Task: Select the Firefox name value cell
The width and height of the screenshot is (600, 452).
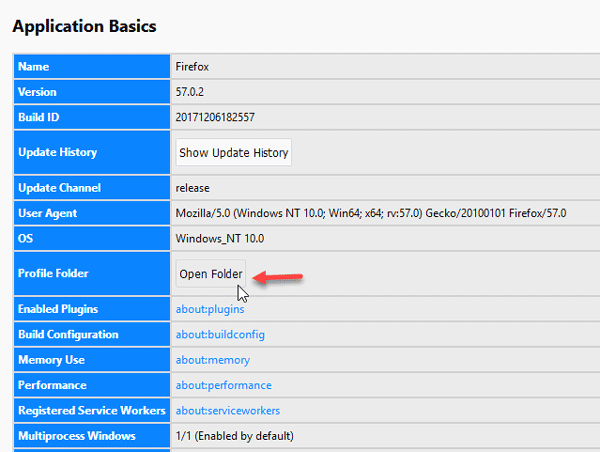Action: click(x=385, y=67)
